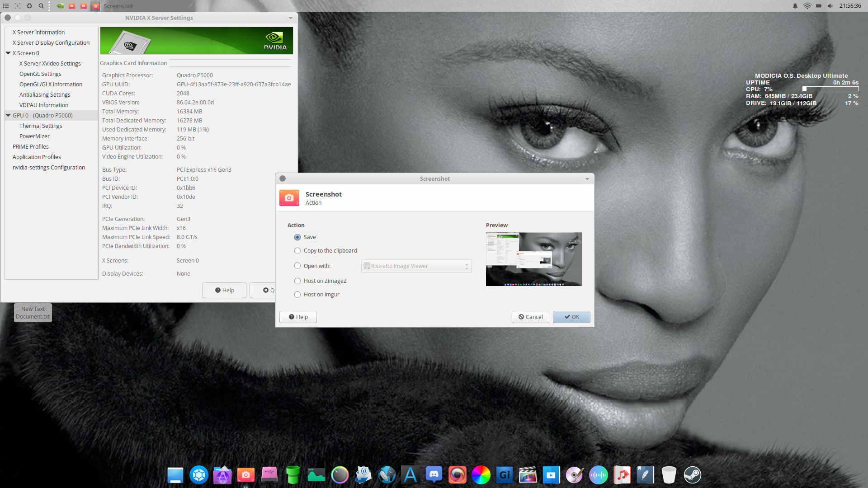Image resolution: width=868 pixels, height=488 pixels.
Task: Click the clock showing 21:56:36
Action: (850, 6)
